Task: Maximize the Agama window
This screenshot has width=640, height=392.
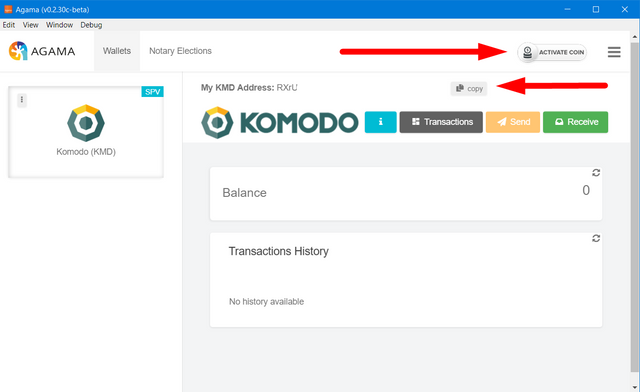Action: (x=596, y=9)
